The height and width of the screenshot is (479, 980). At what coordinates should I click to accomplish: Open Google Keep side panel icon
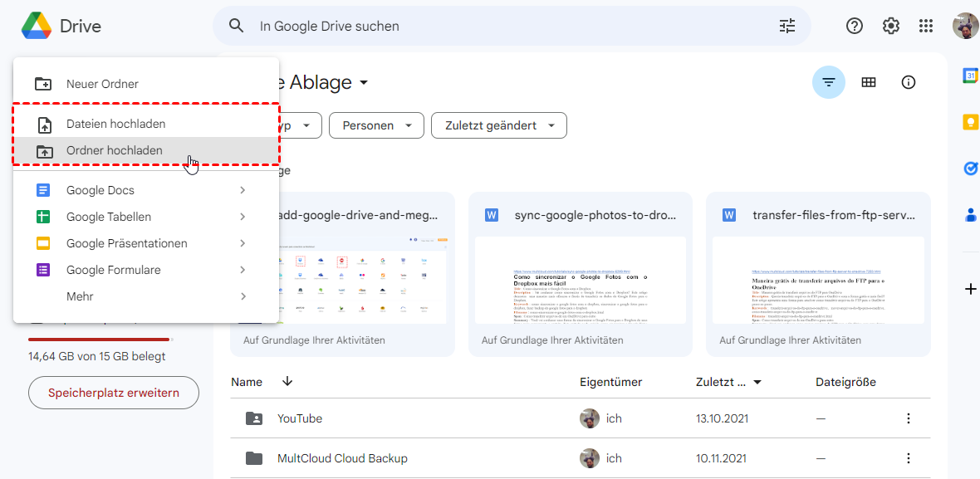(x=969, y=122)
